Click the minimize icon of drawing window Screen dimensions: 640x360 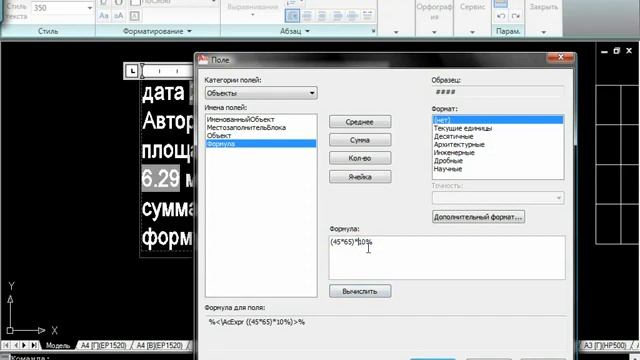pyautogui.click(x=604, y=51)
